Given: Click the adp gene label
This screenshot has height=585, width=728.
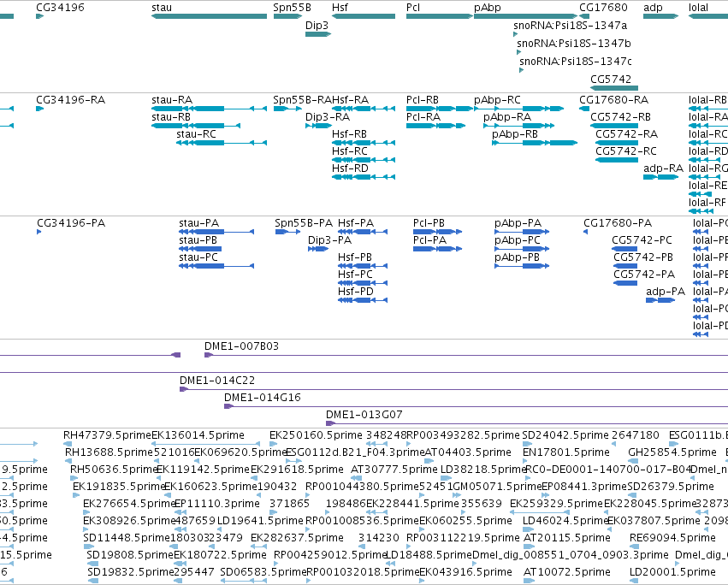Looking at the screenshot, I should 653,8.
